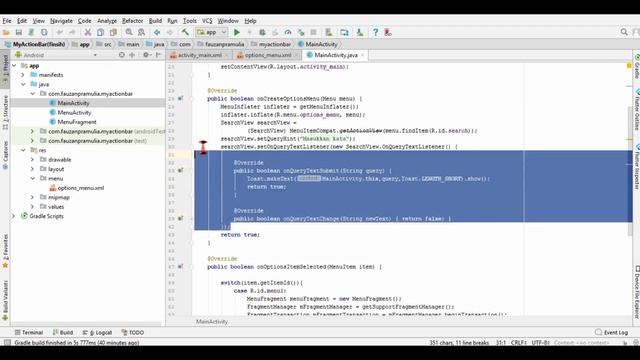
Task: Click the Replace icon next to Find
Action: click(141, 32)
